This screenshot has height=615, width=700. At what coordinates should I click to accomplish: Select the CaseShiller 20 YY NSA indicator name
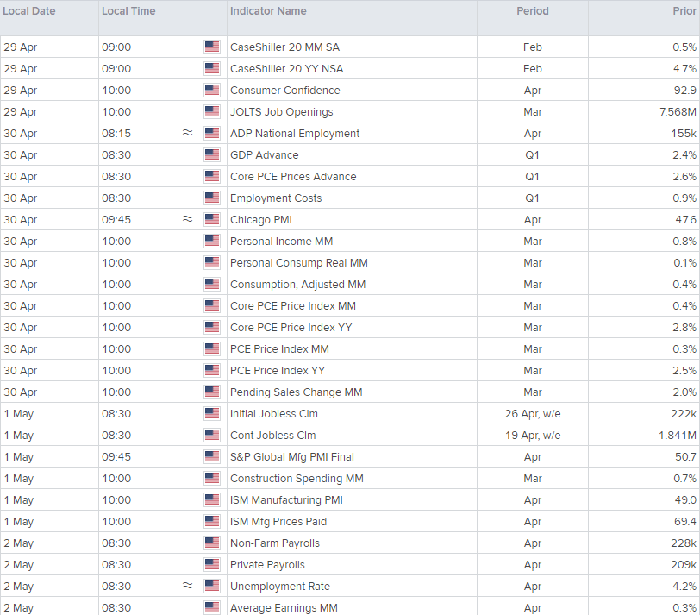tap(286, 69)
